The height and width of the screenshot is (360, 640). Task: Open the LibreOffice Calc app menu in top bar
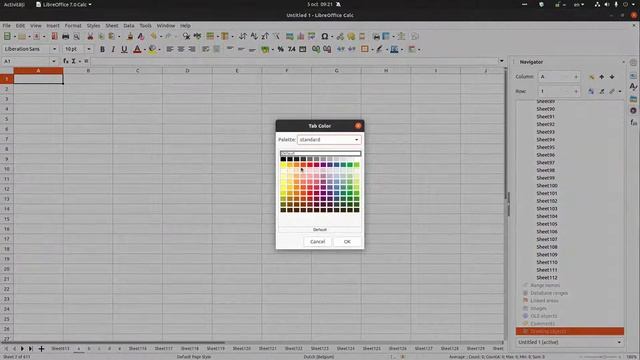(x=64, y=4)
